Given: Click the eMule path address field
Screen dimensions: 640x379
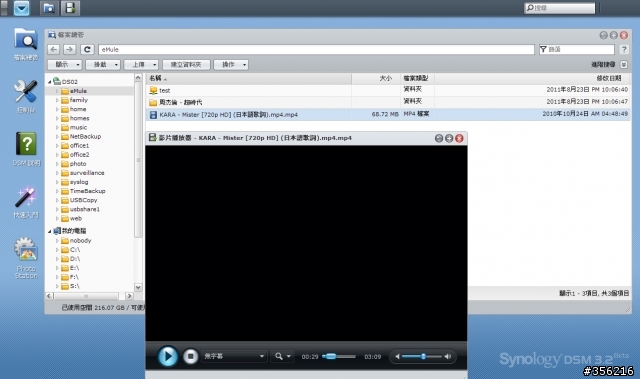Looking at the screenshot, I should [316, 49].
